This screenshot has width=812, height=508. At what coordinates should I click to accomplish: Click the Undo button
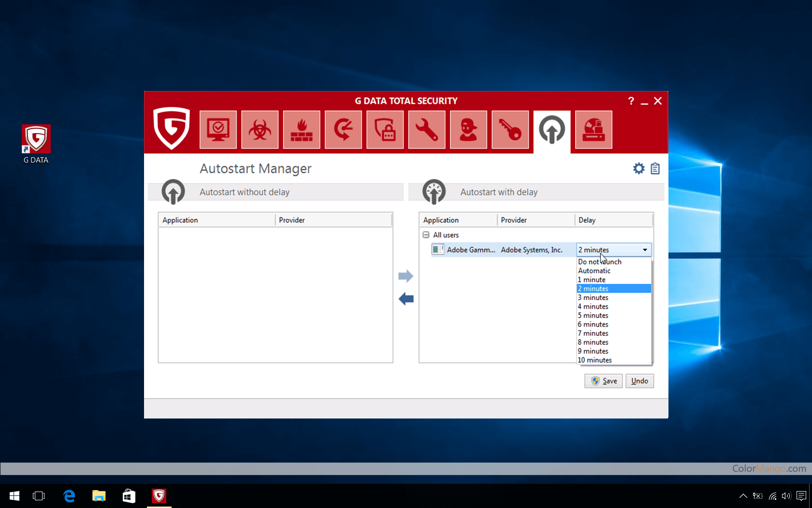click(639, 381)
